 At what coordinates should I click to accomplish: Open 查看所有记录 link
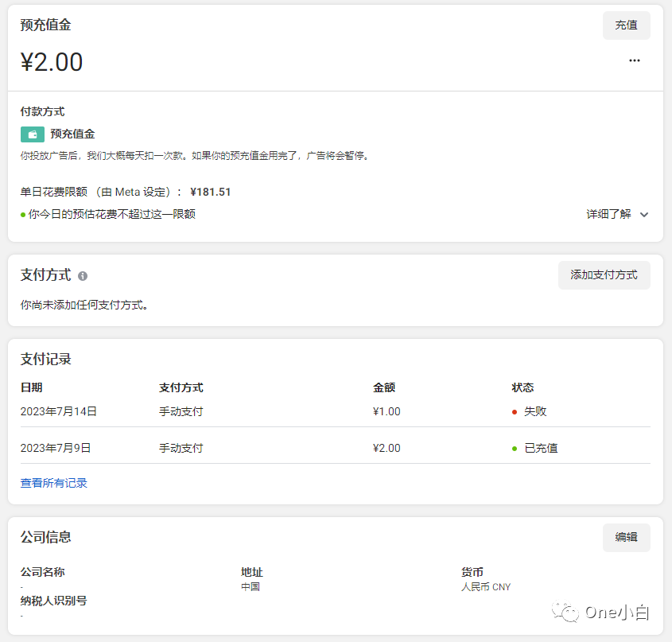pos(53,483)
